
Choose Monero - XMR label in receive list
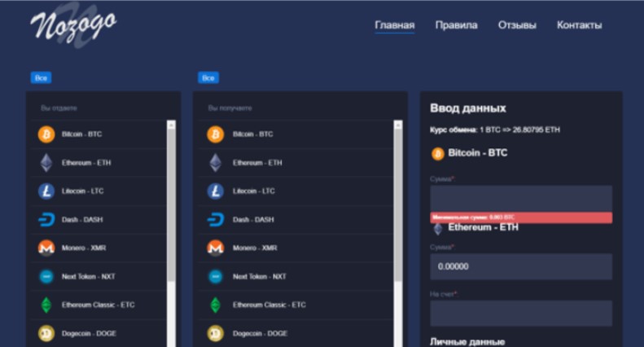(x=255, y=248)
